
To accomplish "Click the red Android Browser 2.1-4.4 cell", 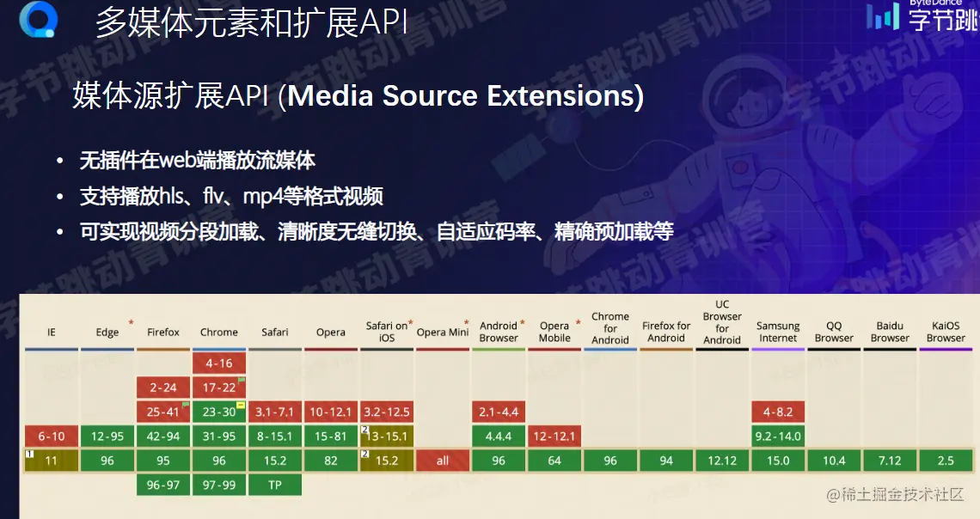I will tap(499, 412).
